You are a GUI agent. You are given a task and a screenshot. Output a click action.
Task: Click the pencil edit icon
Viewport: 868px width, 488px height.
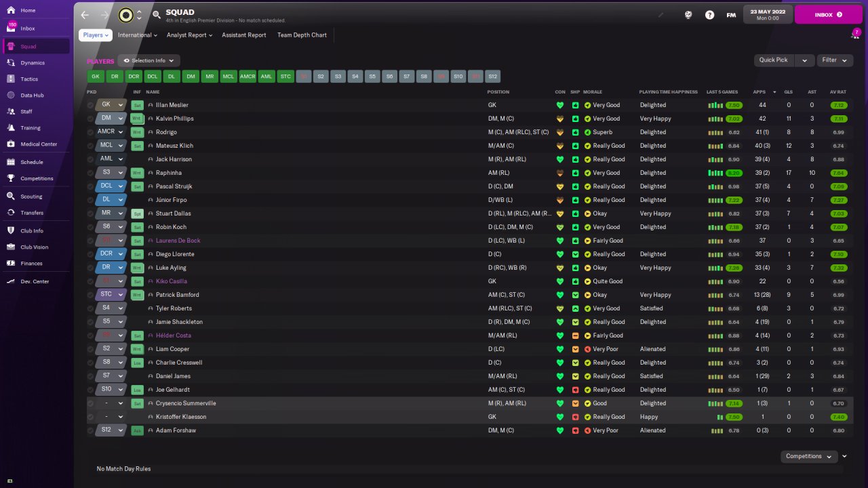click(x=662, y=14)
